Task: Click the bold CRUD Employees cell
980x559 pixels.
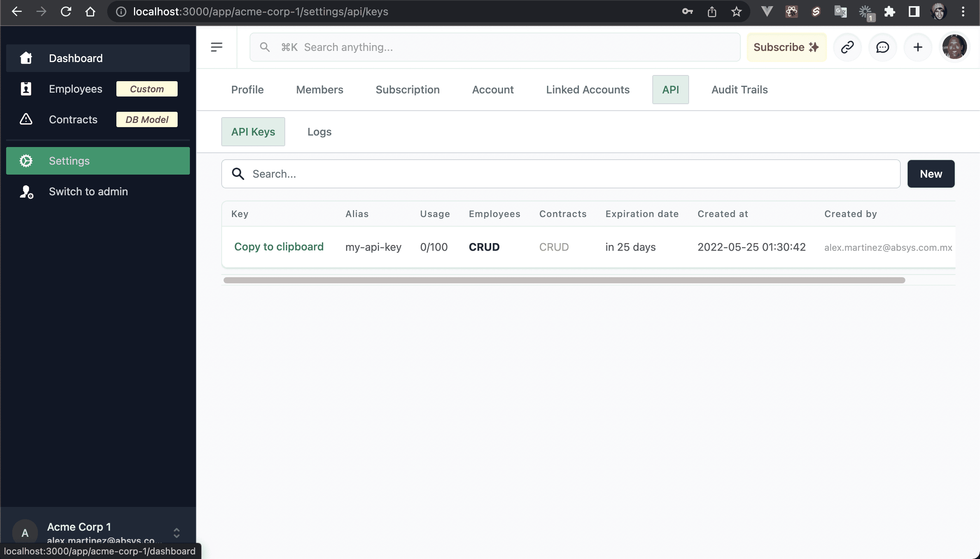Action: pos(484,247)
